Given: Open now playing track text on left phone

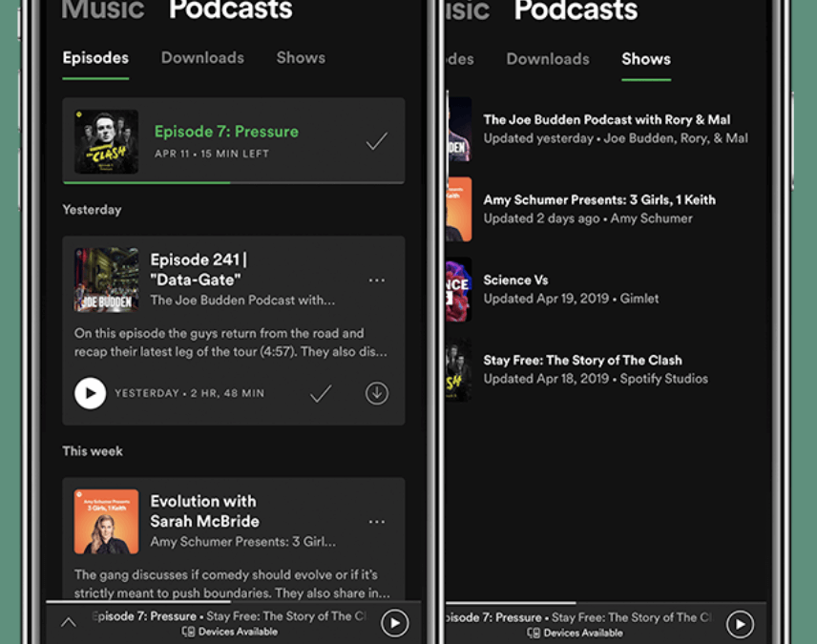Looking at the screenshot, I should point(229,616).
